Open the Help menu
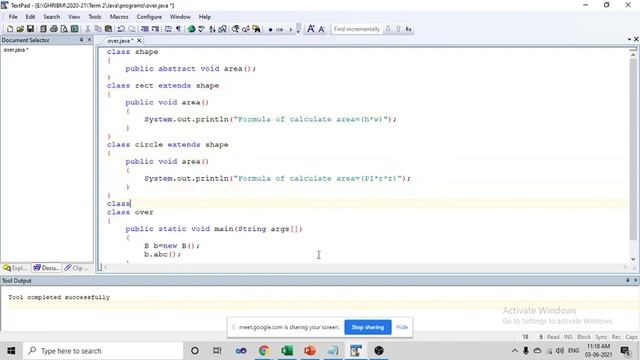The width and height of the screenshot is (640, 360). coord(205,17)
